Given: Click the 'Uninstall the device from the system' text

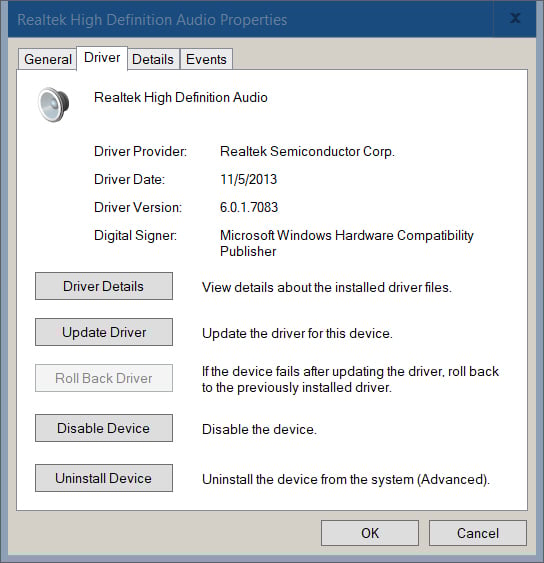Looking at the screenshot, I should coord(346,479).
